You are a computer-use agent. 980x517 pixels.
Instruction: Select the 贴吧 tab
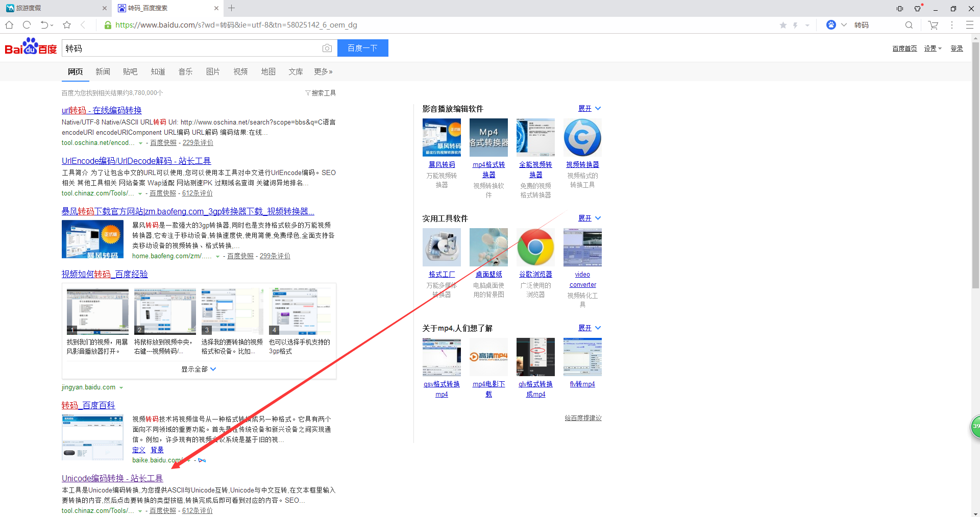point(130,71)
